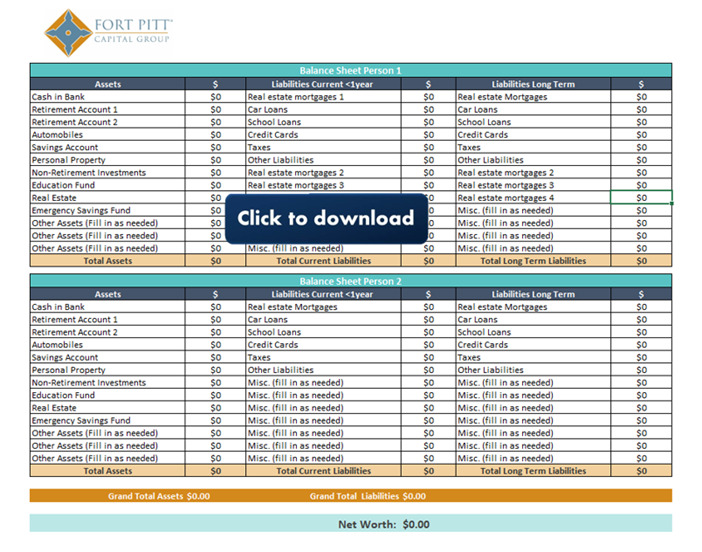Screen dimensions: 702x552
Task: Click the Grand Total Assets $0.00 text
Action: [159, 496]
